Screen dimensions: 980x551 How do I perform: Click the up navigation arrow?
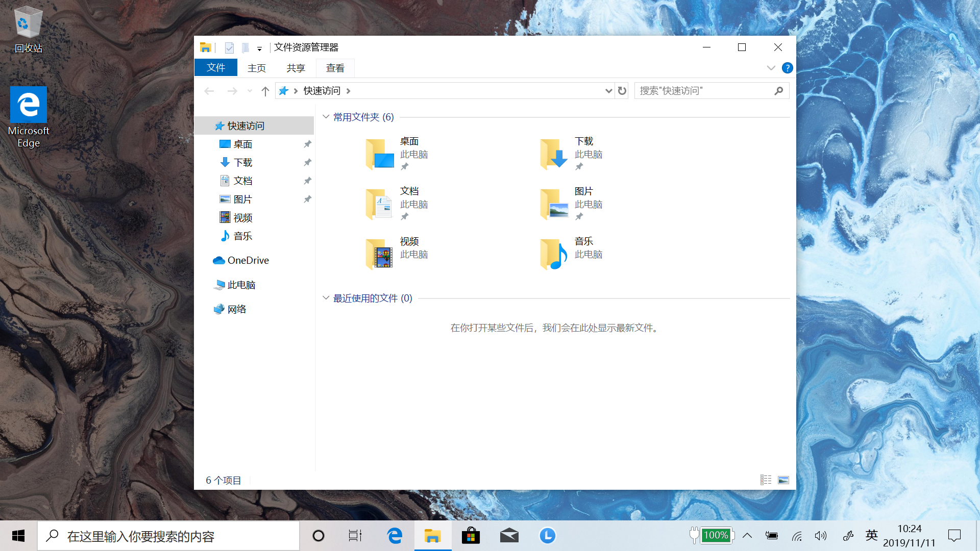coord(265,90)
